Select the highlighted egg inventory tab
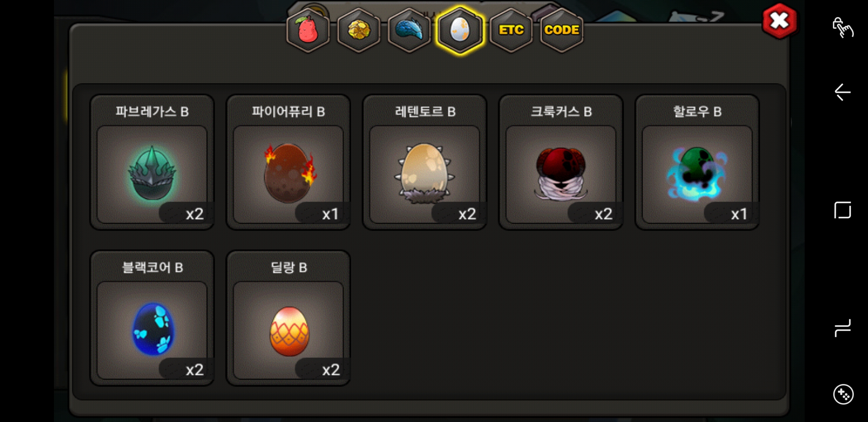This screenshot has width=868, height=422. [x=460, y=30]
